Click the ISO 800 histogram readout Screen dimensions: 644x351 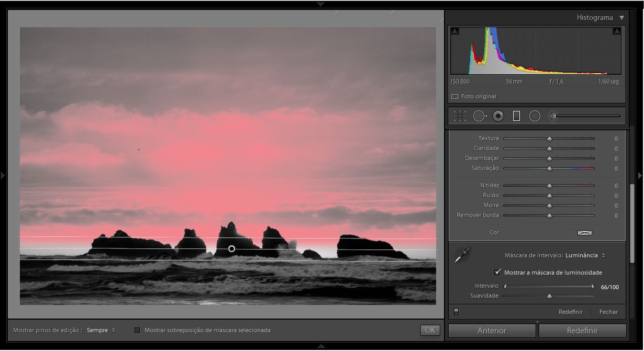[460, 82]
